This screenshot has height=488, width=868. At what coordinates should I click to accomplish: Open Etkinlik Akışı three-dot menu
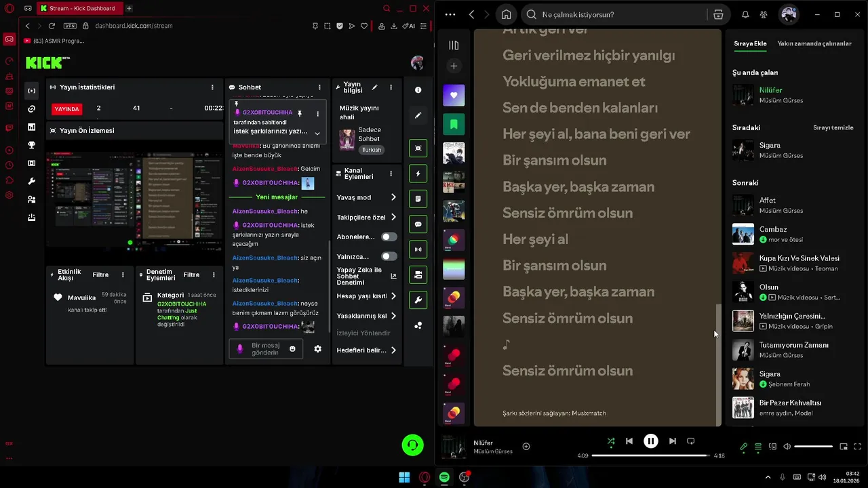point(123,274)
